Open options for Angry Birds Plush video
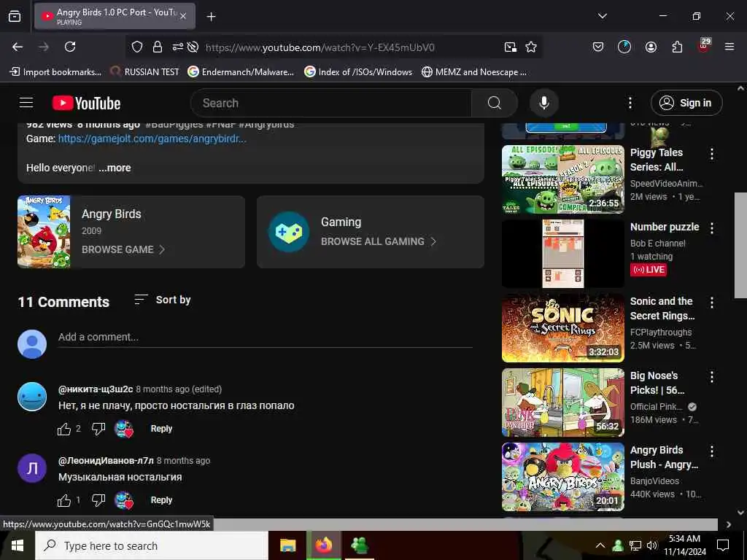 click(x=712, y=451)
